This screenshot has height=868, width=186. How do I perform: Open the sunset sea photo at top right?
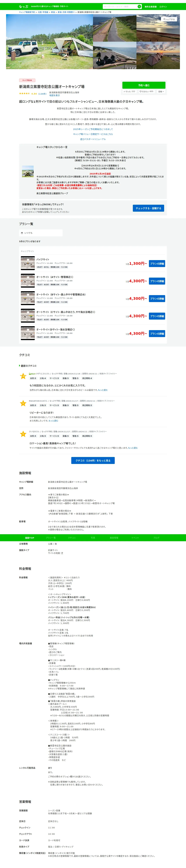click(x=158, y=28)
